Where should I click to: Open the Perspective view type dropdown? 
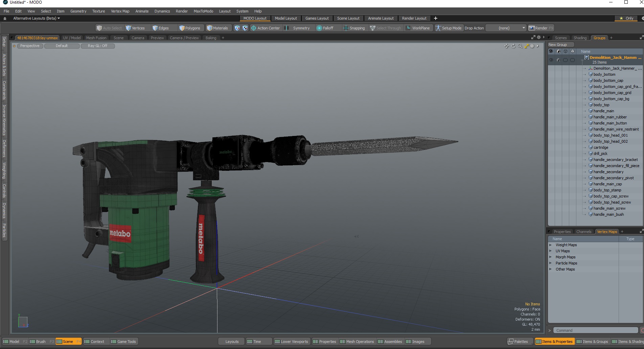[30, 46]
